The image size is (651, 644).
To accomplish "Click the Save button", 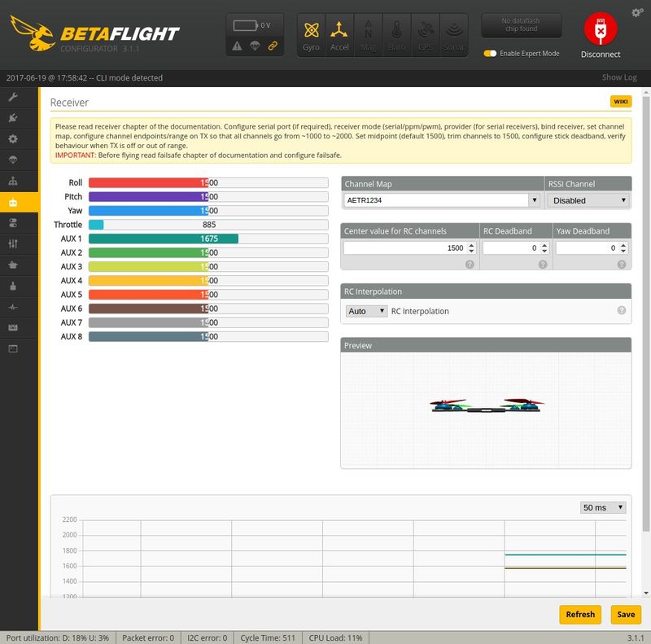I will [626, 614].
